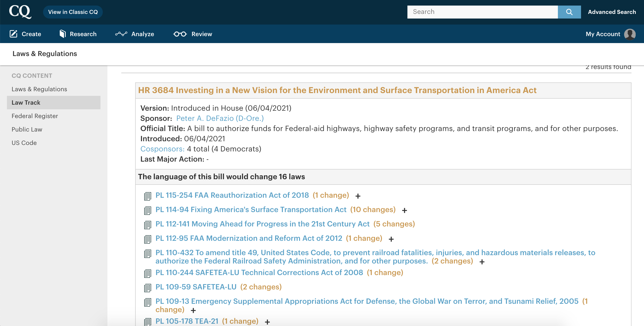Image resolution: width=644 pixels, height=326 pixels.
Task: Open the My Account avatar
Action: (629, 34)
